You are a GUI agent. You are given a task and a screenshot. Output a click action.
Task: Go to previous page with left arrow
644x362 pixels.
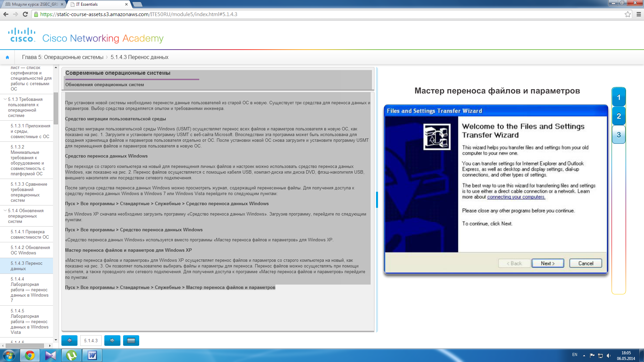(x=69, y=341)
